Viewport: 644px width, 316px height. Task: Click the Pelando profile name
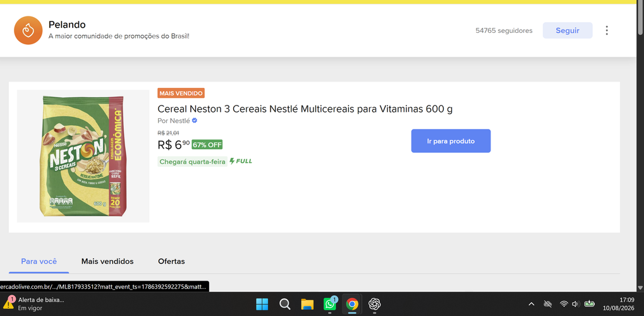pyautogui.click(x=67, y=25)
